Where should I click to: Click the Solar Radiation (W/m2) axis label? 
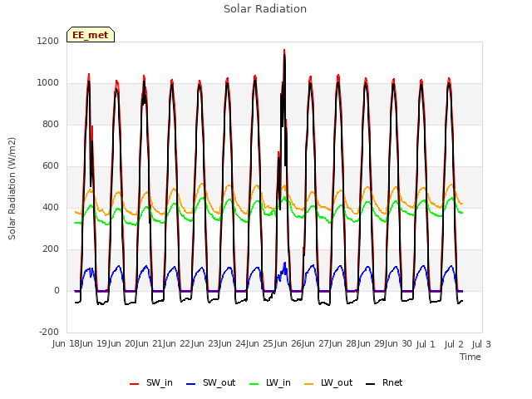click(x=12, y=189)
